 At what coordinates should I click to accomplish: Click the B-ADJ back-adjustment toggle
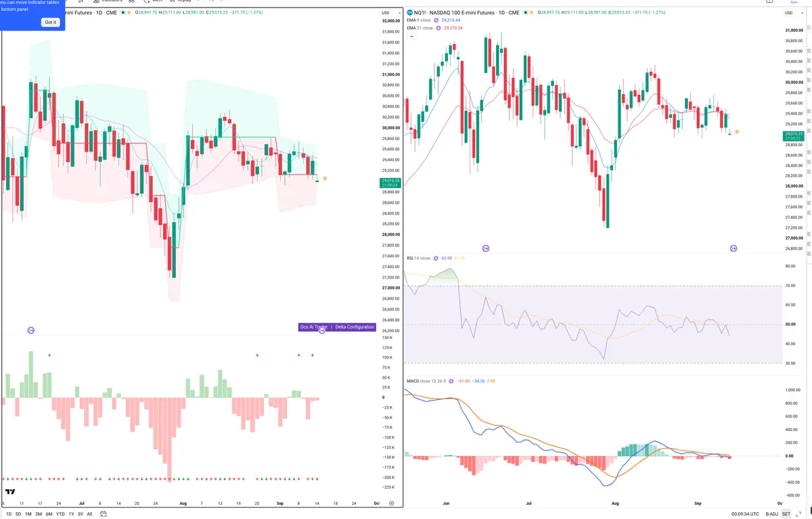click(x=772, y=514)
